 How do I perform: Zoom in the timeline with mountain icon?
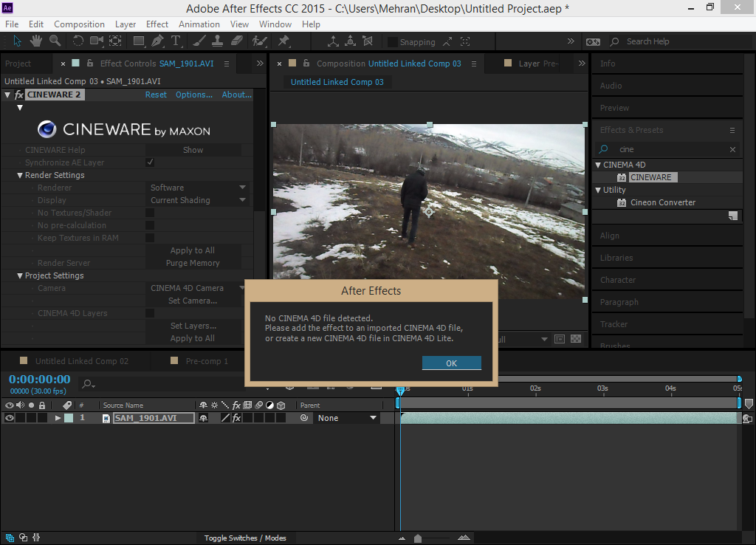[464, 538]
